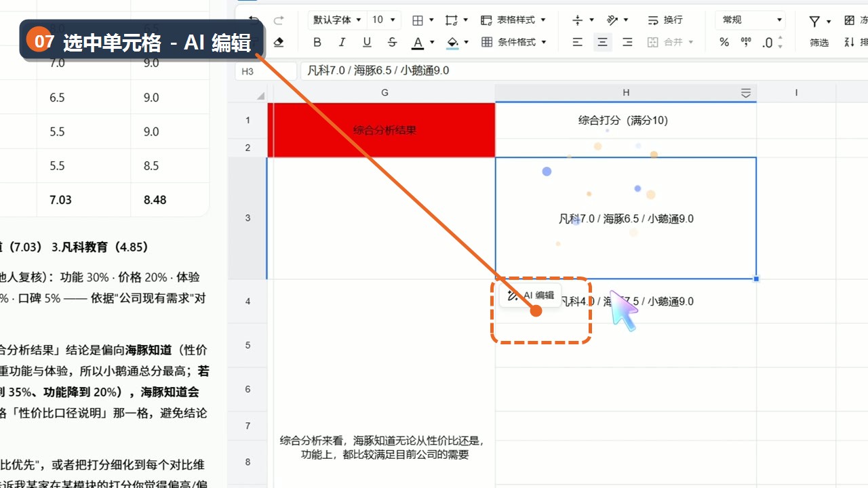Click the border draw style icon
Viewport: 868px width, 488px height.
click(x=452, y=20)
